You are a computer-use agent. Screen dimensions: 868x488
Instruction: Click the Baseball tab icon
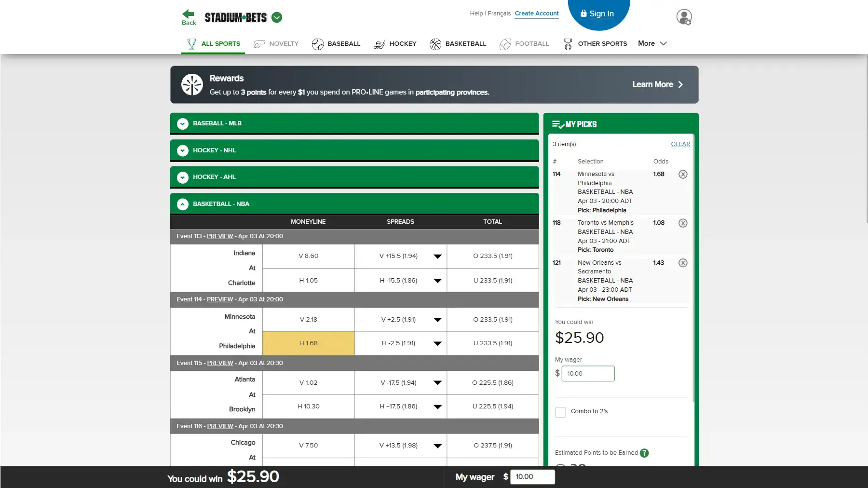pyautogui.click(x=318, y=44)
